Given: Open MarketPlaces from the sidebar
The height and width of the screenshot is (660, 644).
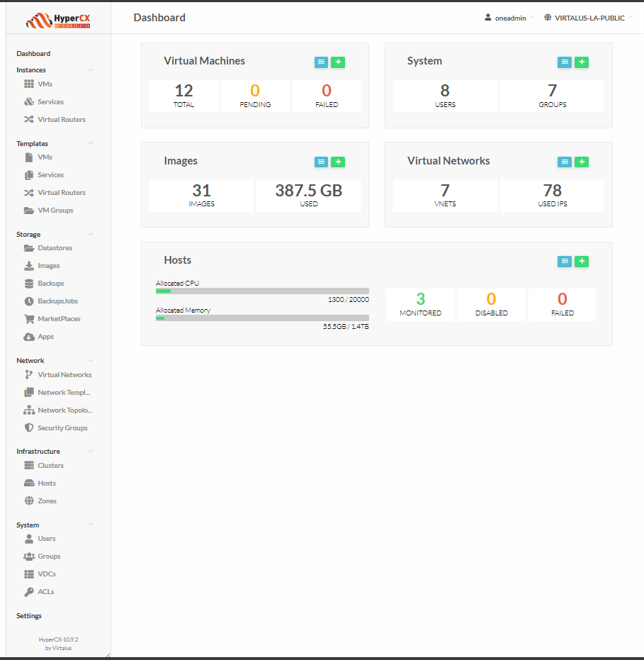Looking at the screenshot, I should (59, 319).
